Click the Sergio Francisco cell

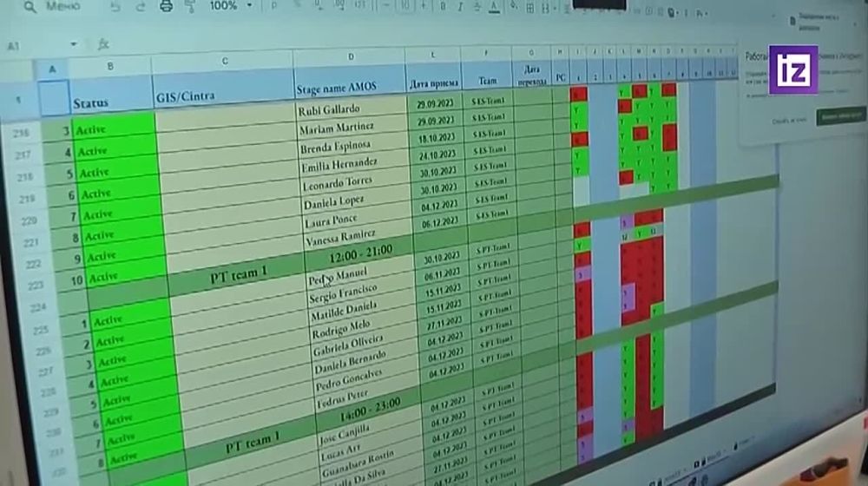pos(363,292)
